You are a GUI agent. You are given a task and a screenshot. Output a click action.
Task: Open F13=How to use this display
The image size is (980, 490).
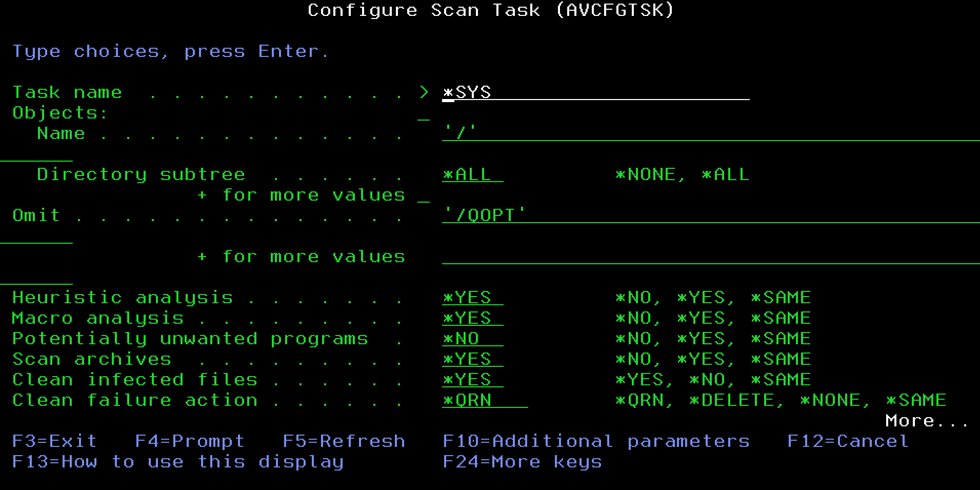click(177, 462)
